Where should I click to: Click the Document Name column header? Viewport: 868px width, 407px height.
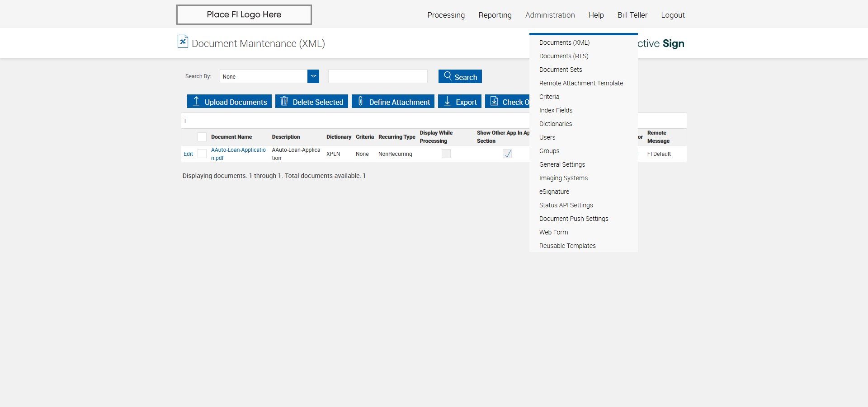231,137
